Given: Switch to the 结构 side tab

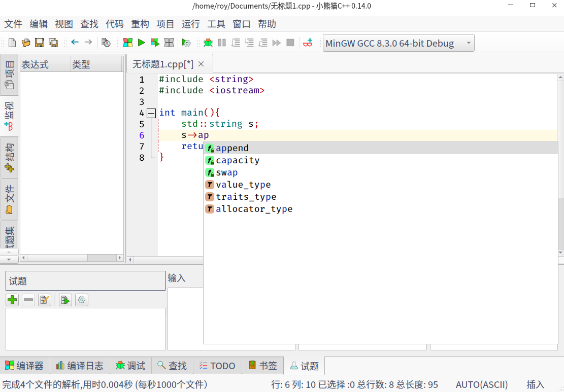Looking at the screenshot, I should tap(9, 158).
